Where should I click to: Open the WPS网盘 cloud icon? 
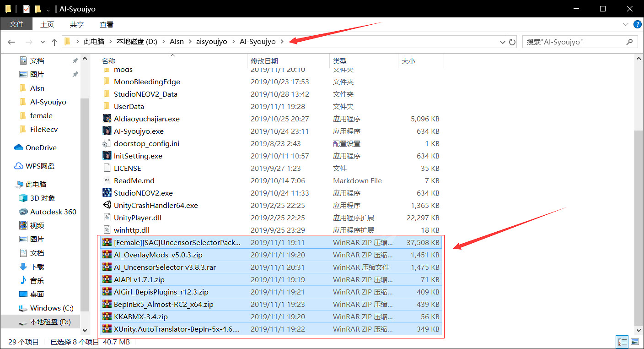pos(19,166)
